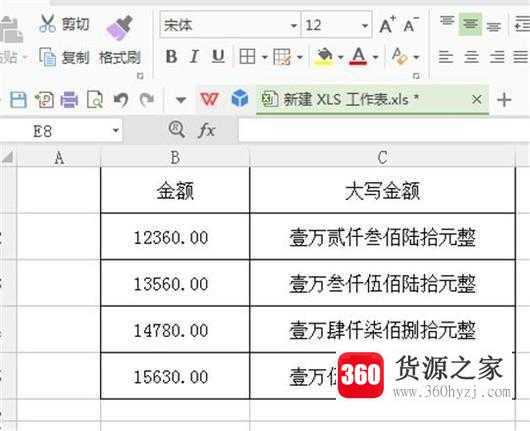Open Print Preview icon
Viewport: 530px width, 431px height.
(95, 100)
